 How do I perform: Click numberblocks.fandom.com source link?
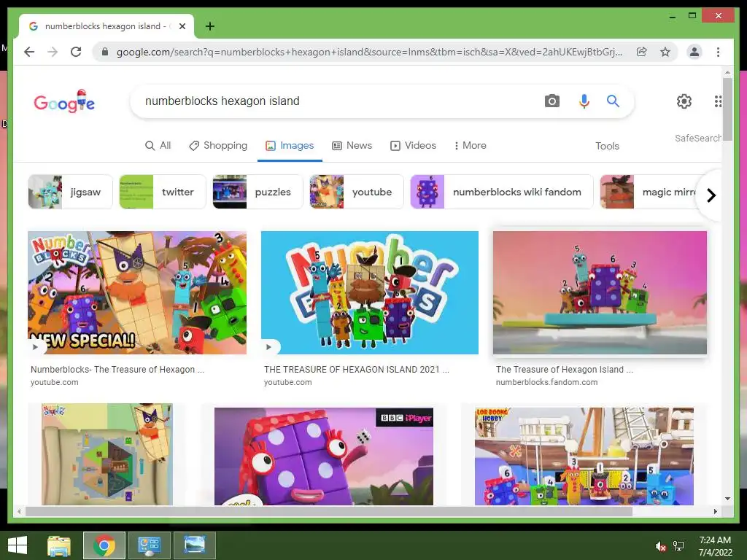546,382
